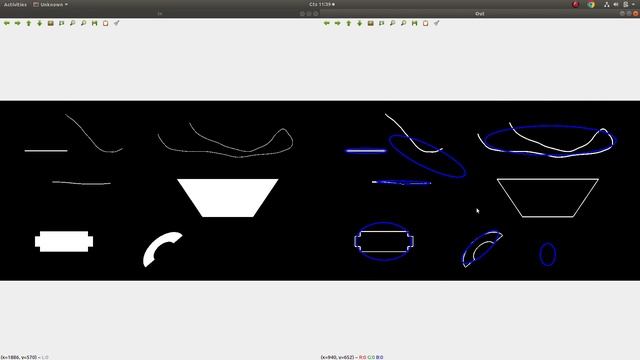Open display properties in Out window
This screenshot has width=640, height=360.
[x=436, y=23]
